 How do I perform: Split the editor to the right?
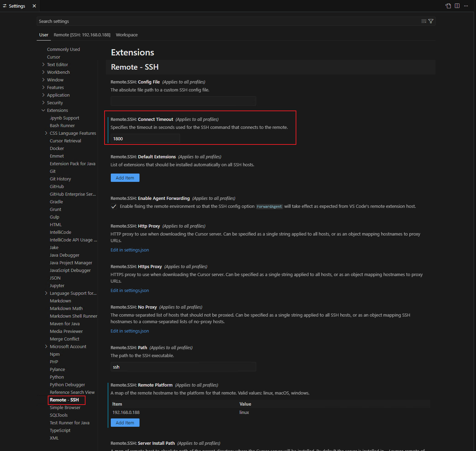coord(457,6)
